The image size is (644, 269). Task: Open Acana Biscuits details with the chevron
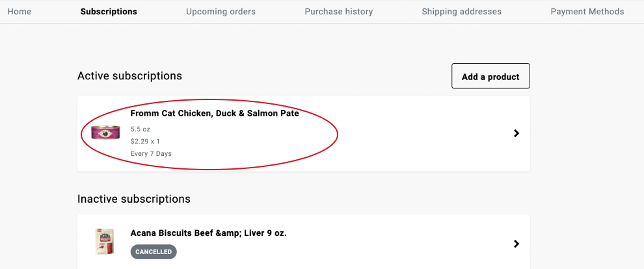(517, 244)
